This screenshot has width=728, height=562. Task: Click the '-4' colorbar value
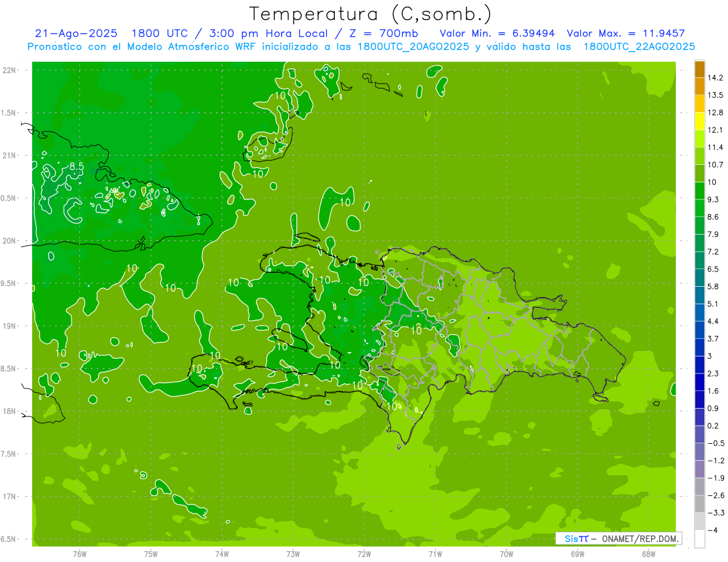713,530
